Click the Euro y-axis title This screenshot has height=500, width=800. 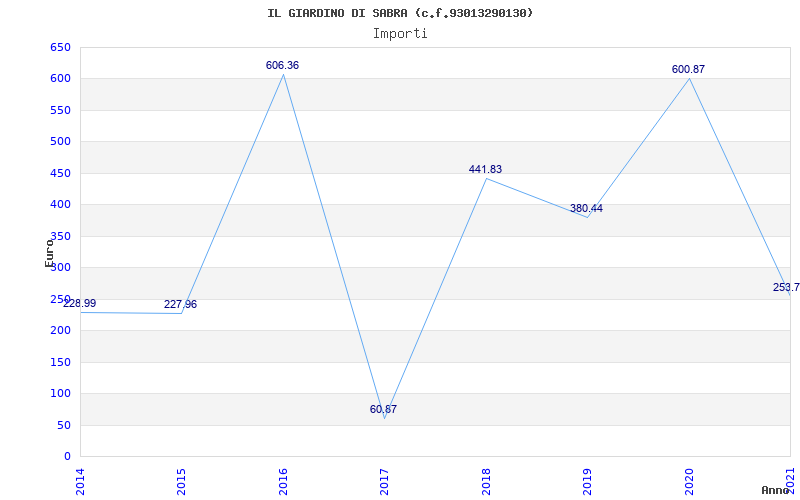(49, 252)
